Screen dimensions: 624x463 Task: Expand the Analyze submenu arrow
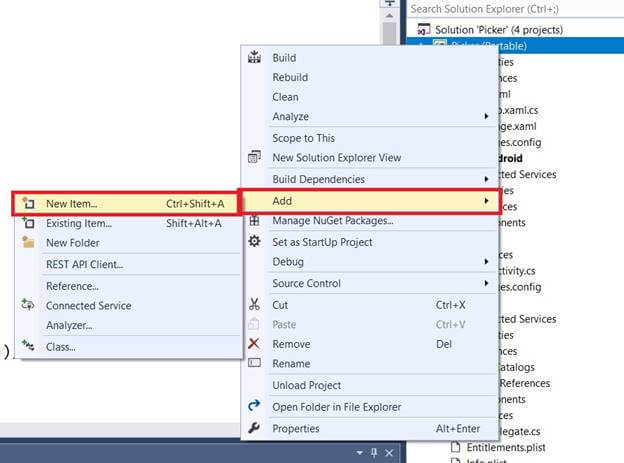(x=486, y=116)
